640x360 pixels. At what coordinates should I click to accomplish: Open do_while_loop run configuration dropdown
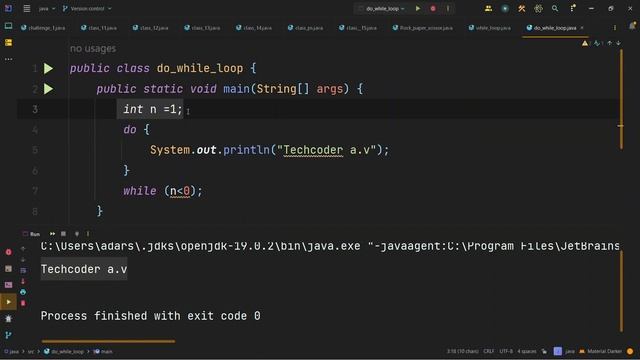click(x=382, y=9)
